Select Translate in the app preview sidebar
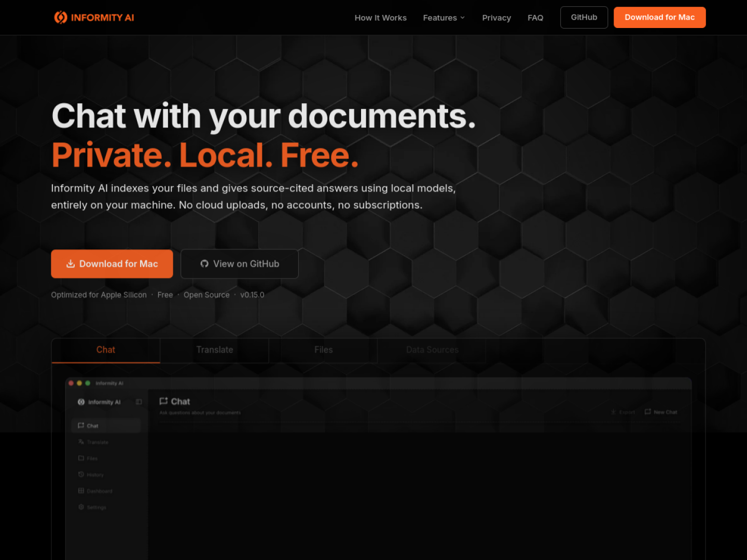 point(106,442)
